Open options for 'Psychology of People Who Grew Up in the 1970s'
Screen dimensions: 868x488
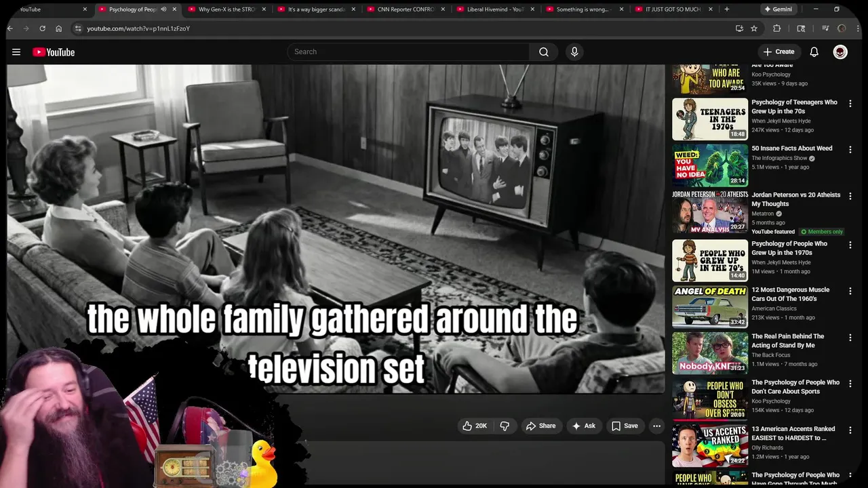(x=850, y=245)
